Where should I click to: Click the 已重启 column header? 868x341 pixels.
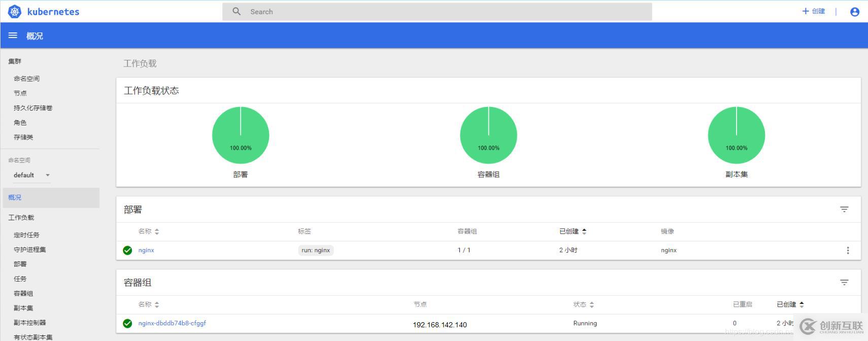point(743,304)
